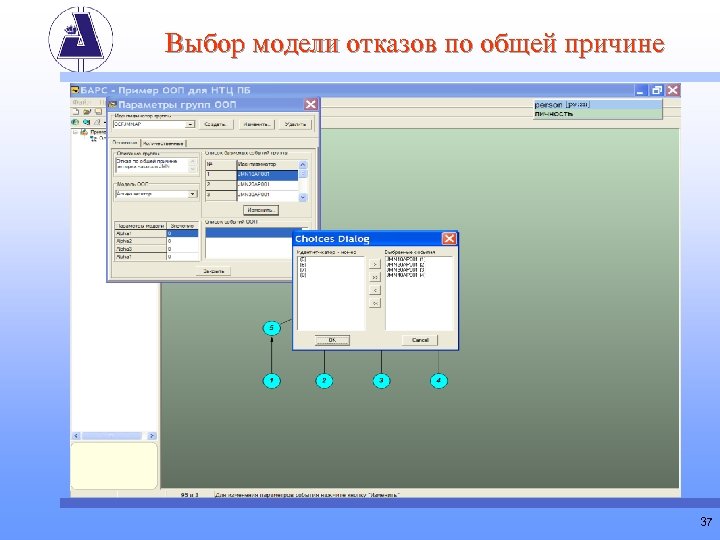Switch to the Описание tab
The width and height of the screenshot is (720, 540).
pyautogui.click(x=125, y=143)
